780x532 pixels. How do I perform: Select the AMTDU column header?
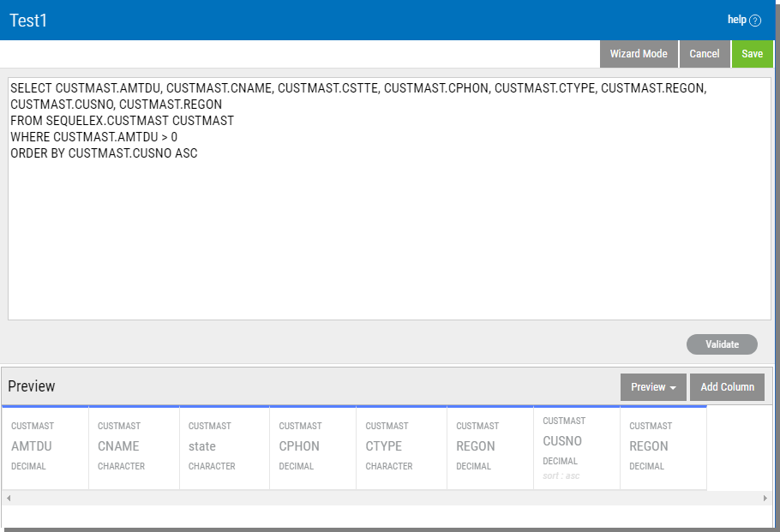point(45,446)
